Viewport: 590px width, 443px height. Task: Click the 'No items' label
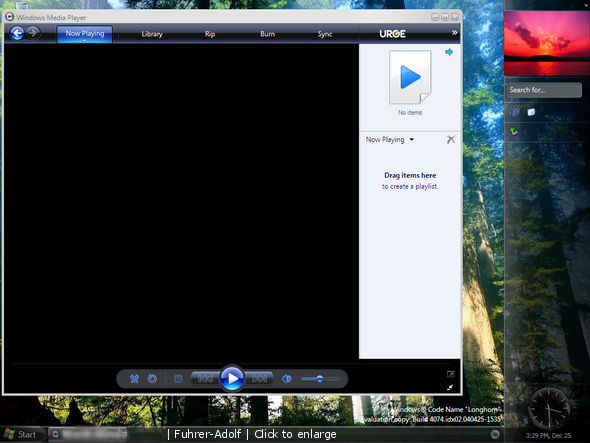[x=410, y=113]
